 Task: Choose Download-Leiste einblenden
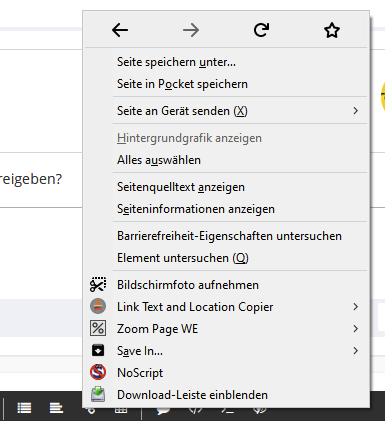tap(226, 395)
